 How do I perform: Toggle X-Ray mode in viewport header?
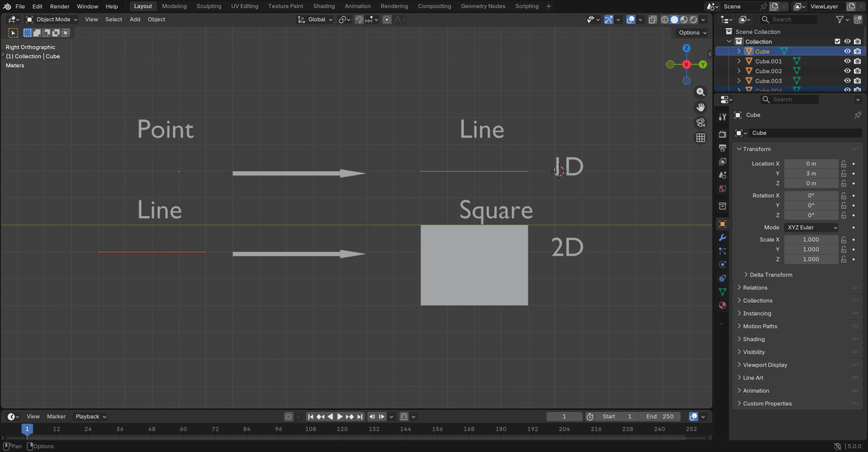(x=654, y=20)
